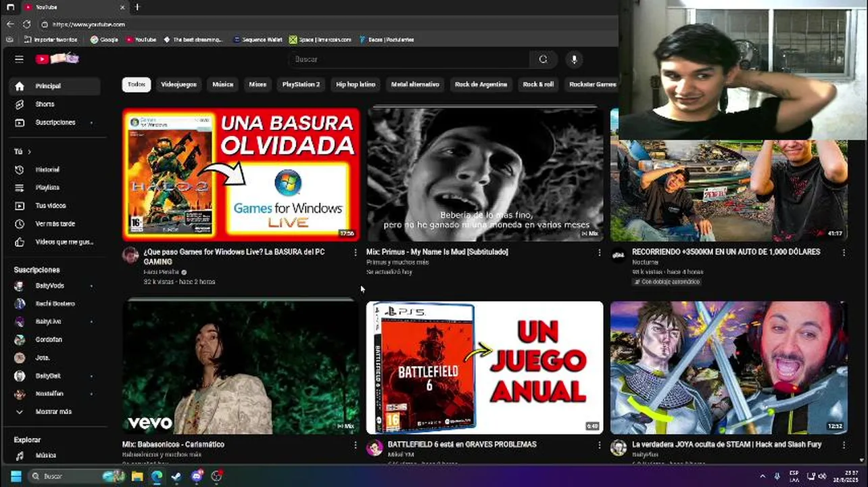Click browser back arrow
Image resolution: width=868 pixels, height=487 pixels.
10,24
